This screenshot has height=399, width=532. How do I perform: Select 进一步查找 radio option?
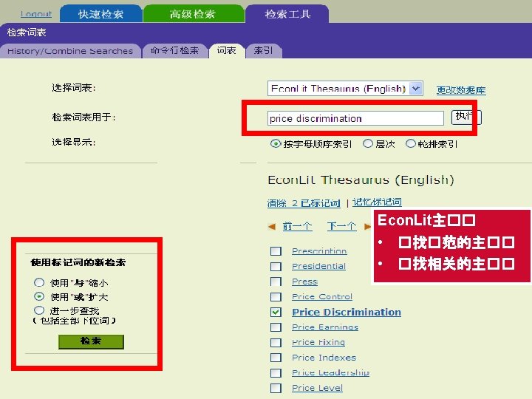[x=39, y=310]
